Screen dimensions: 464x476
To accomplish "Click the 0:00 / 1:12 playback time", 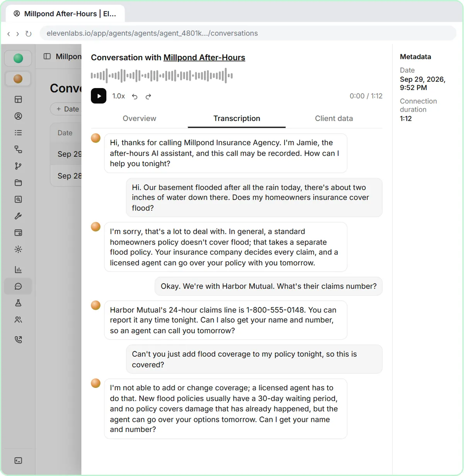I will click(366, 96).
